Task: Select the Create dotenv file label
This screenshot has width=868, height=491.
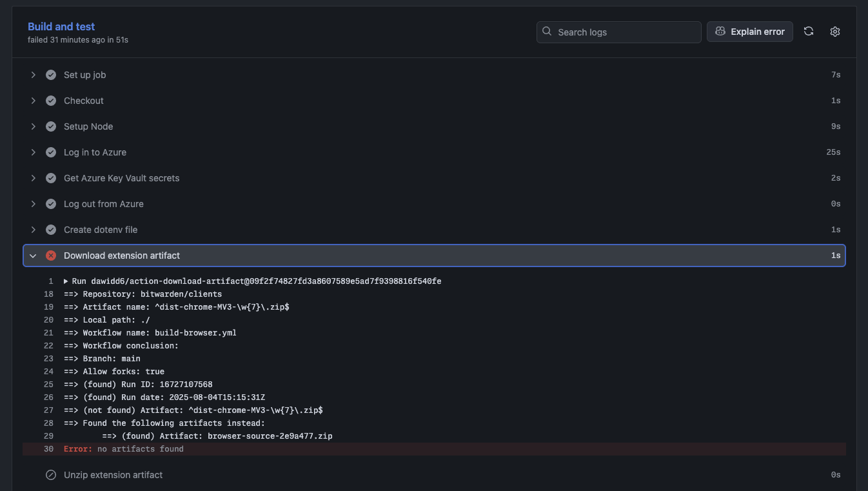Action: coord(101,230)
